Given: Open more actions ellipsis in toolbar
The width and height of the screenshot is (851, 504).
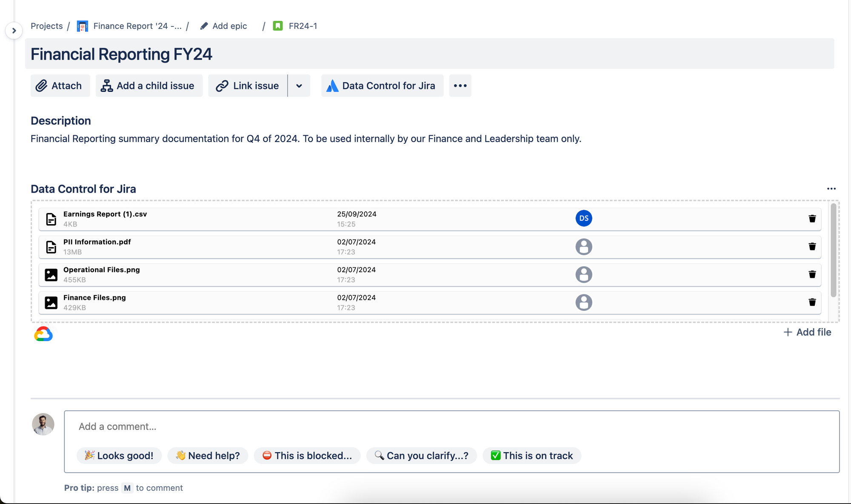Looking at the screenshot, I should (460, 86).
